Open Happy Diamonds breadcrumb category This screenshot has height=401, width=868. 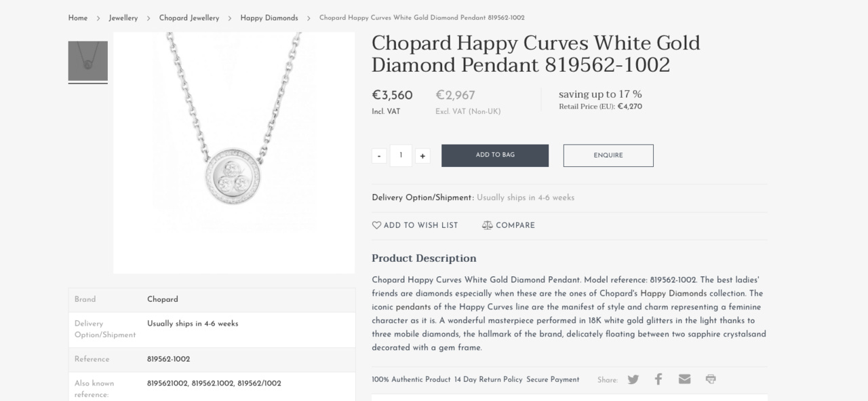pos(269,18)
